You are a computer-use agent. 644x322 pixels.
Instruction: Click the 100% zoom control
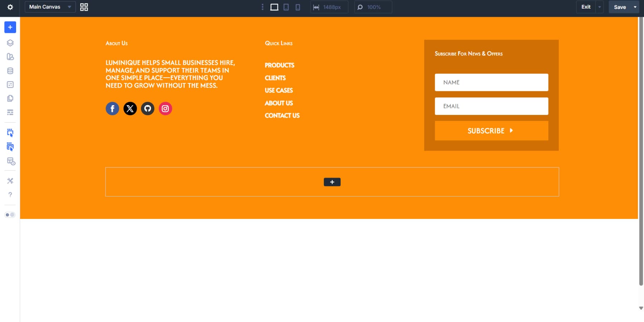pyautogui.click(x=373, y=7)
